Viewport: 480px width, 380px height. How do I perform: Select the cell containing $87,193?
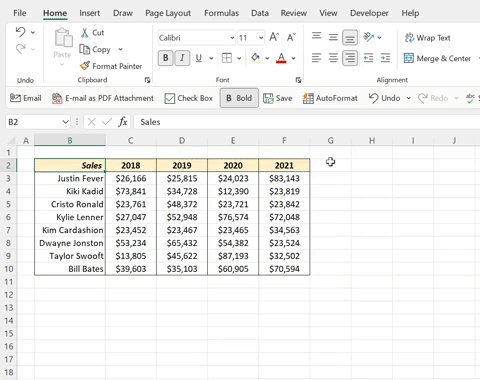[233, 256]
